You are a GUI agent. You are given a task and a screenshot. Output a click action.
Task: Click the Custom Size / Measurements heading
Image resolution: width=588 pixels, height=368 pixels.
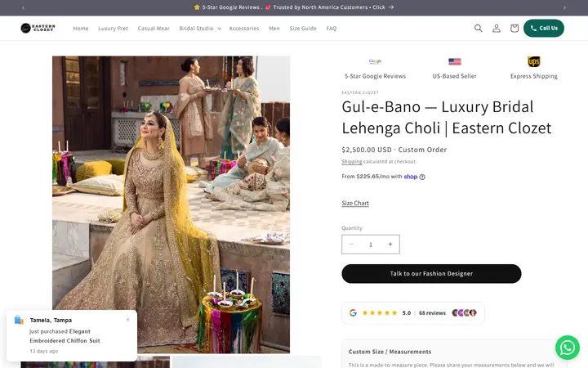pos(390,352)
